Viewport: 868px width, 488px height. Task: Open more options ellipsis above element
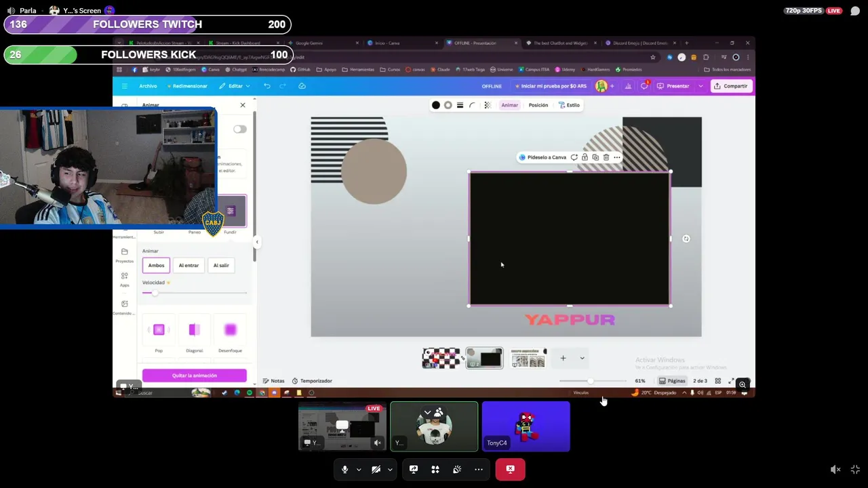(x=617, y=157)
